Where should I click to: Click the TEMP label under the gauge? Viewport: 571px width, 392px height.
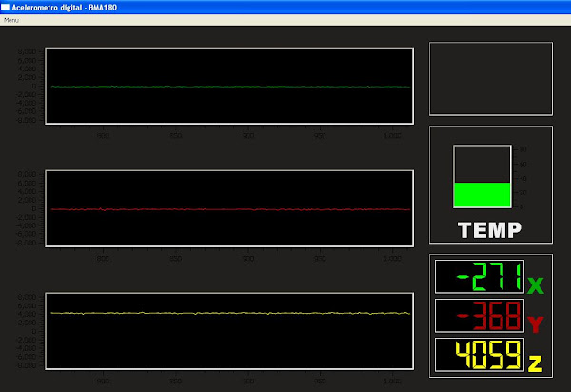coord(489,229)
